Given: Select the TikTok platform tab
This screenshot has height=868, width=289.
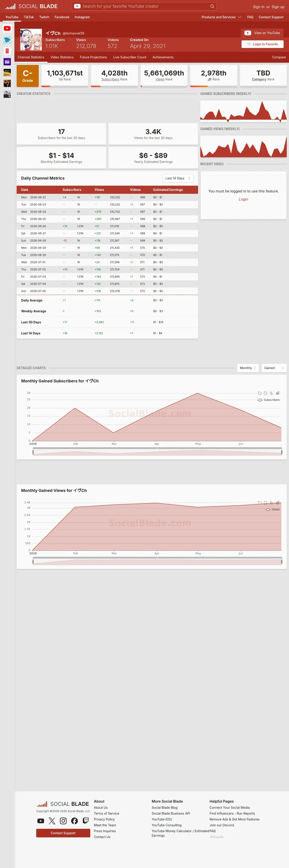Looking at the screenshot, I should pos(29,17).
